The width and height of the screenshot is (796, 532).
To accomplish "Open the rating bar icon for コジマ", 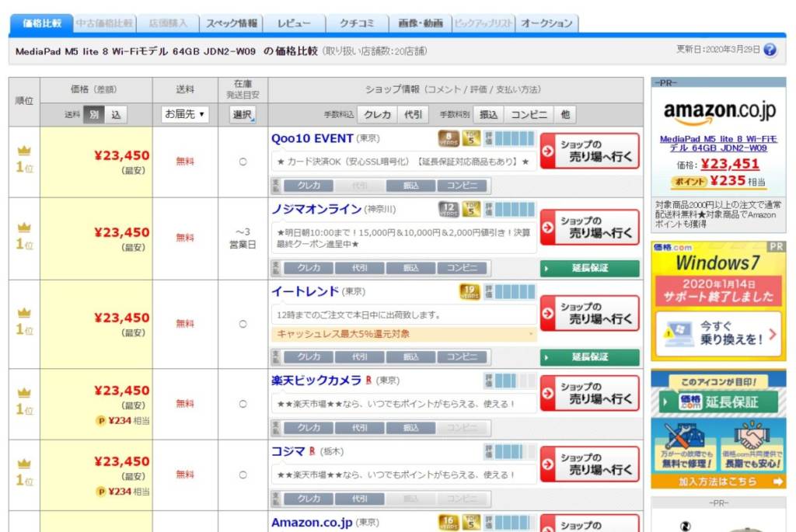I will (510, 451).
